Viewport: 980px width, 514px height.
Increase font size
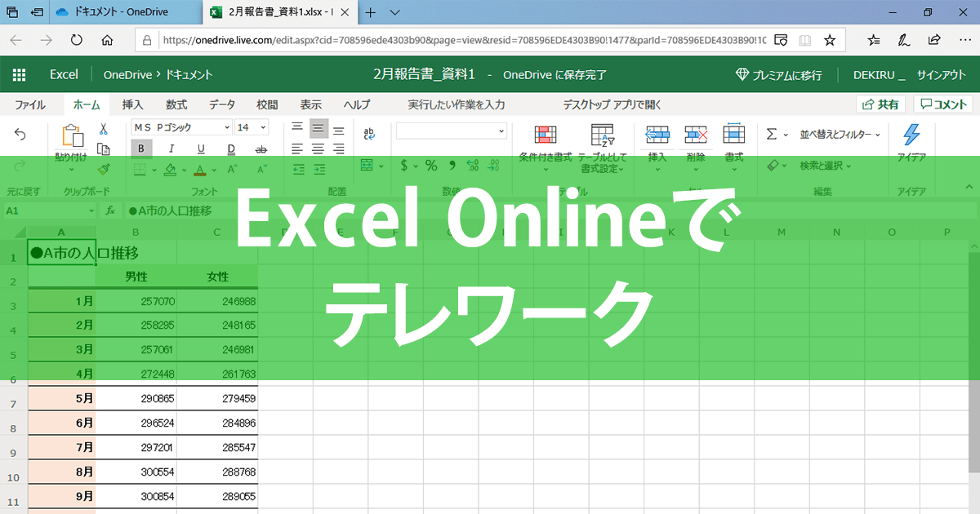pyautogui.click(x=232, y=169)
